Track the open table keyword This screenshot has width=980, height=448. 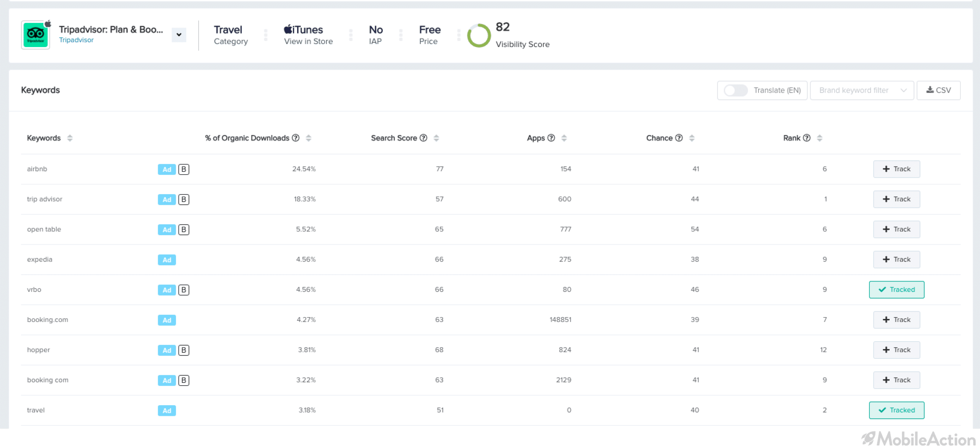(897, 229)
